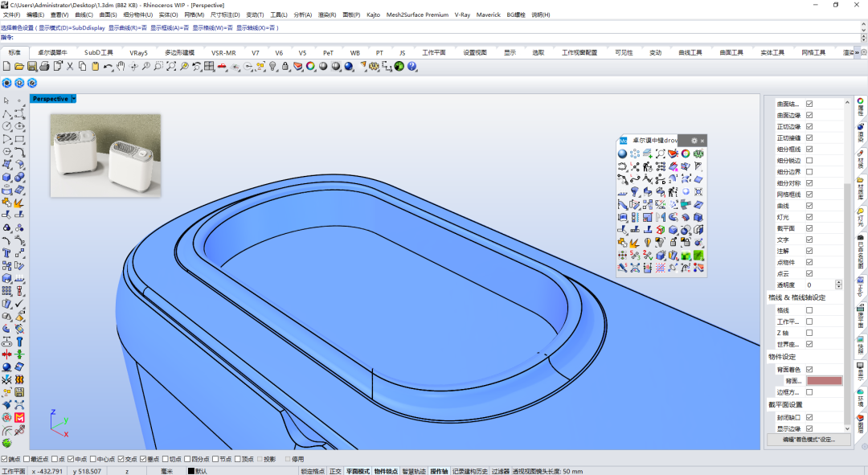
Task: Print using the printer icon
Action: (44, 67)
